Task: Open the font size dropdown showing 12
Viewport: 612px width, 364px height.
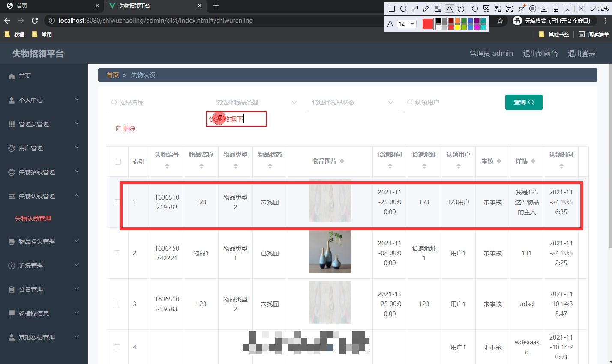Action: (406, 24)
